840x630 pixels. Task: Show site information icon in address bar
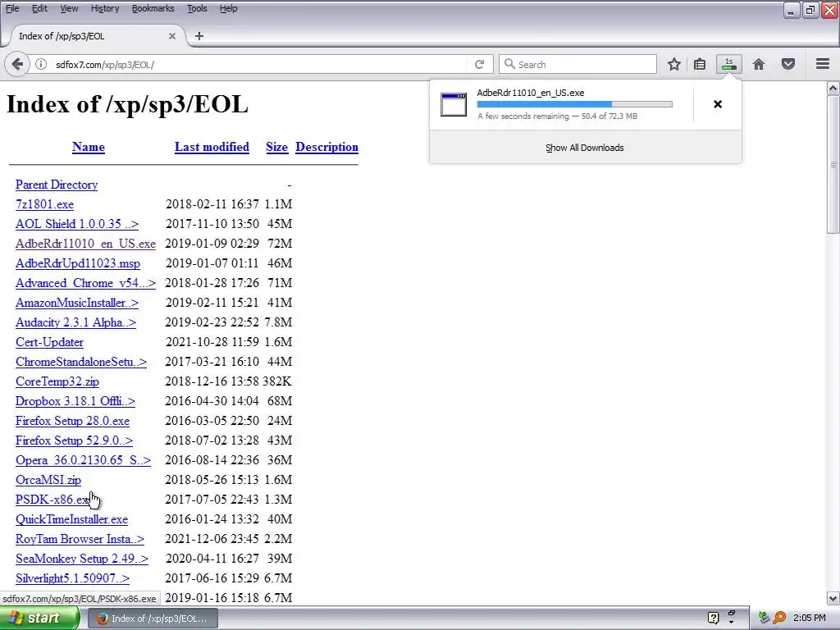click(x=41, y=64)
